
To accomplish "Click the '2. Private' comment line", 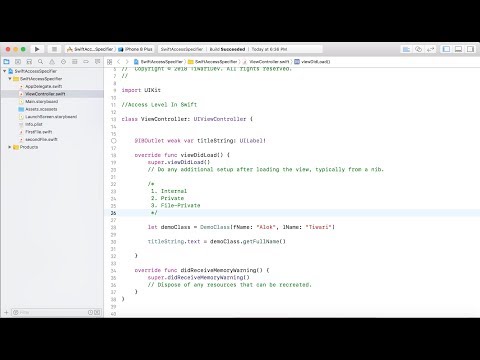I will click(x=167, y=198).
